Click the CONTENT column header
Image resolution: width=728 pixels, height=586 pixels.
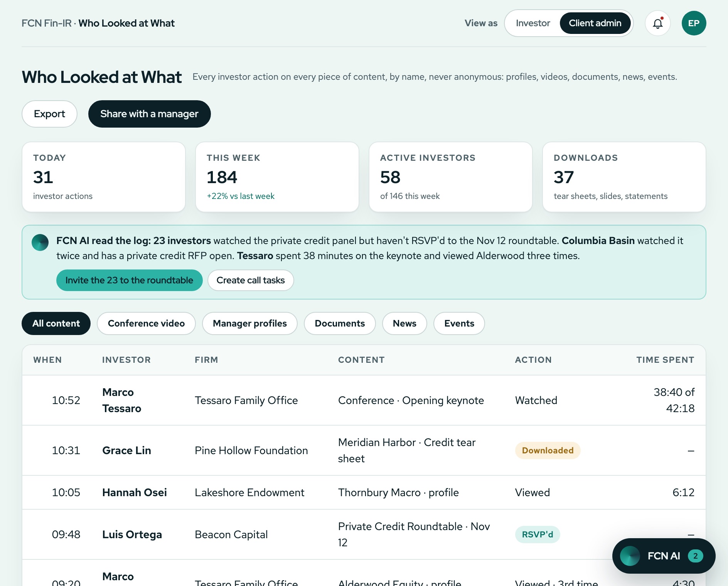click(361, 360)
